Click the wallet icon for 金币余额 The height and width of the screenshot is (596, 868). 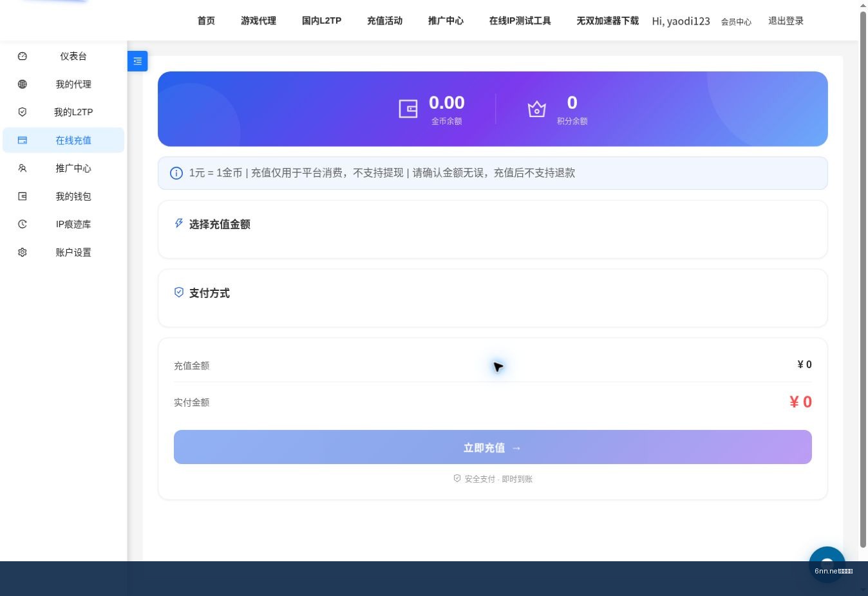[x=408, y=109]
